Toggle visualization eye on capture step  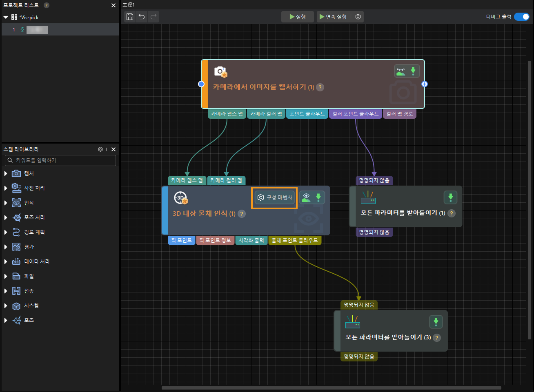pyautogui.click(x=401, y=71)
